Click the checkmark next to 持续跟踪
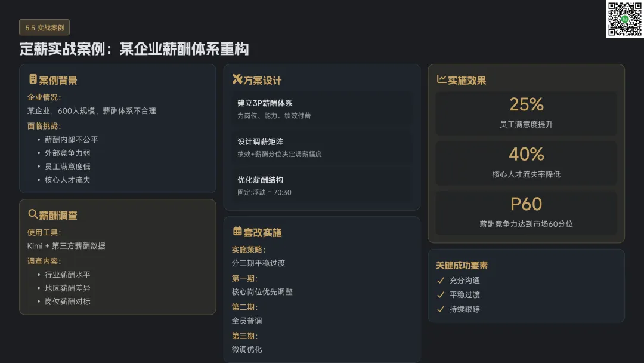The width and height of the screenshot is (644, 363). pyautogui.click(x=441, y=309)
